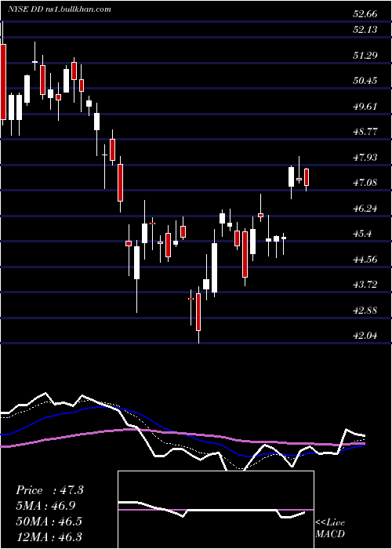
Task: Click the 5MA : 46.9 value
Action: coord(45,506)
